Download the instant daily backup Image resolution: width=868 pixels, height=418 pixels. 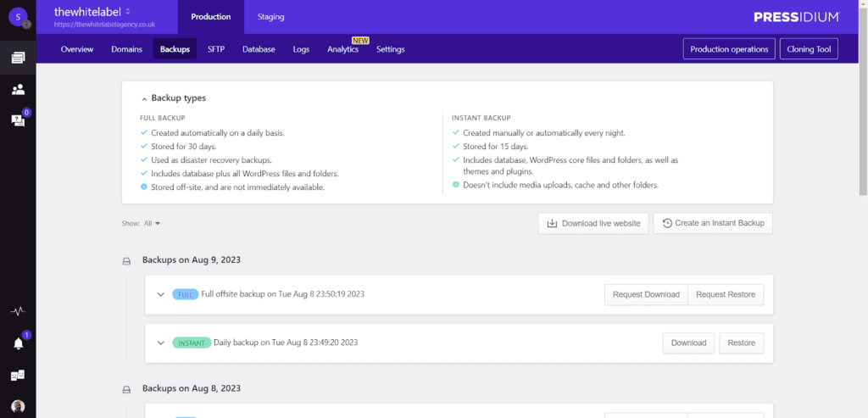[x=688, y=343]
